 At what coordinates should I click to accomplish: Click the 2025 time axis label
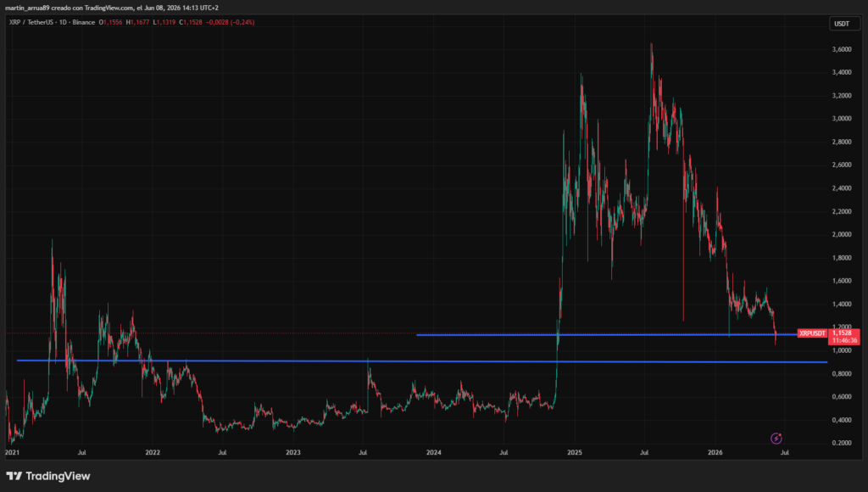click(x=575, y=453)
